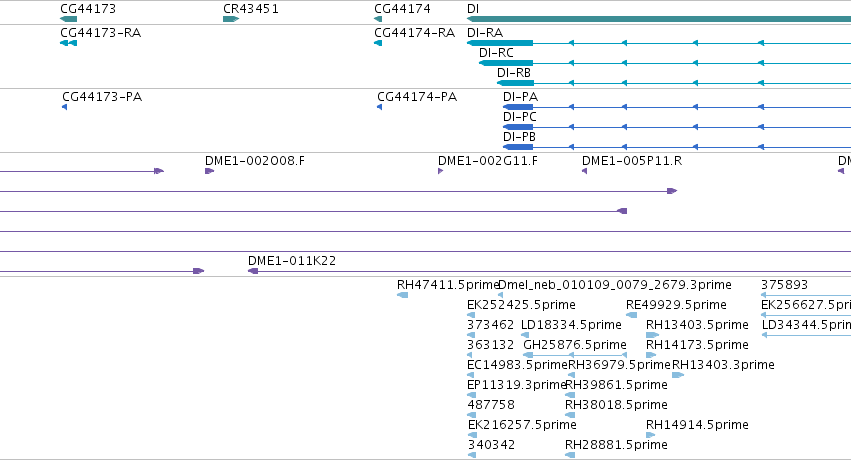Click the RE49929.5prime EST glyph
This screenshot has width=851, height=460.
pos(631,315)
